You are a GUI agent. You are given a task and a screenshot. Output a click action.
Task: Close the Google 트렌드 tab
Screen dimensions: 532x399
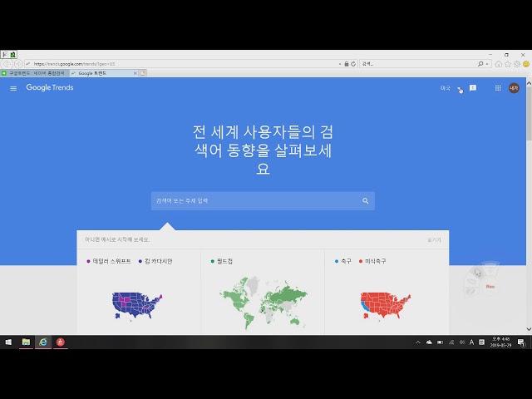tap(135, 73)
